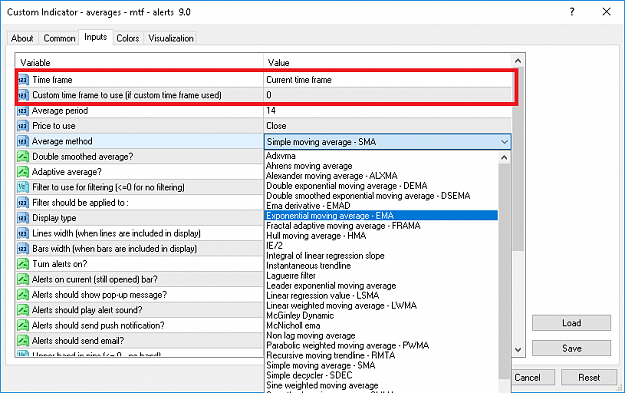Viewport: 625px width, 393px height.
Task: Click the icon beside Alerts on current bar?
Action: tap(23, 279)
